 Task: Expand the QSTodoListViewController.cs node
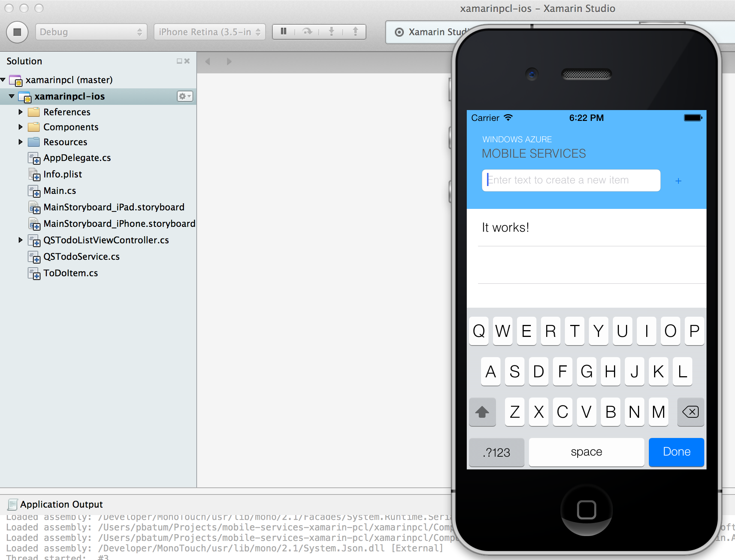[21, 240]
